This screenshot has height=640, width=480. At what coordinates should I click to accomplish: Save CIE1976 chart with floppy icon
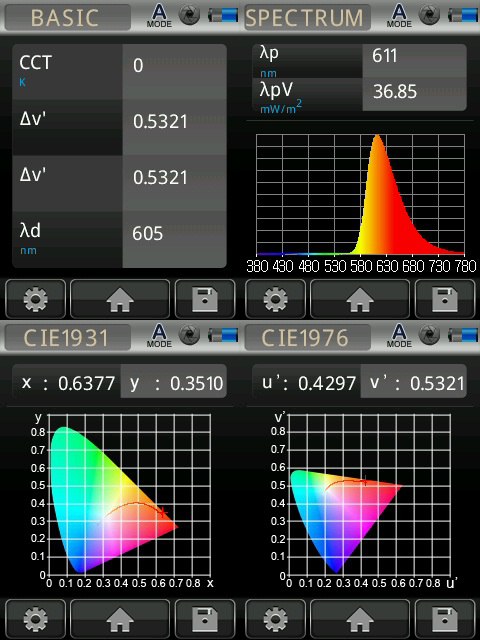coord(445,619)
